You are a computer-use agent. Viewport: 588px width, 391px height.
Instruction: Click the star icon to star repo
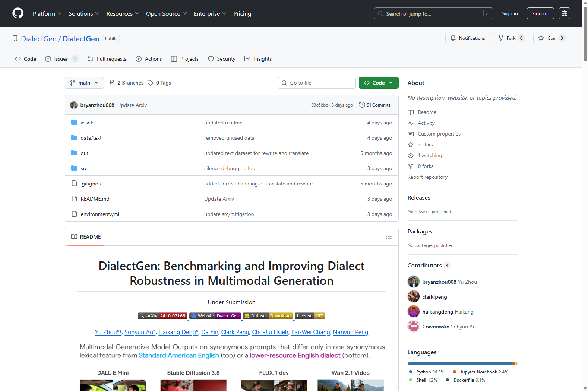click(541, 38)
